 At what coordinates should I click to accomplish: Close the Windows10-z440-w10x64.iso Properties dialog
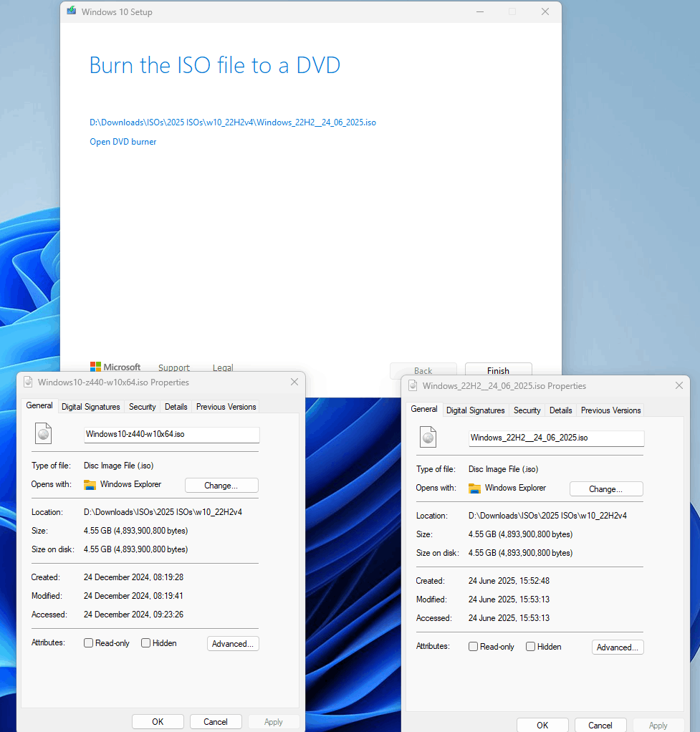tap(294, 382)
